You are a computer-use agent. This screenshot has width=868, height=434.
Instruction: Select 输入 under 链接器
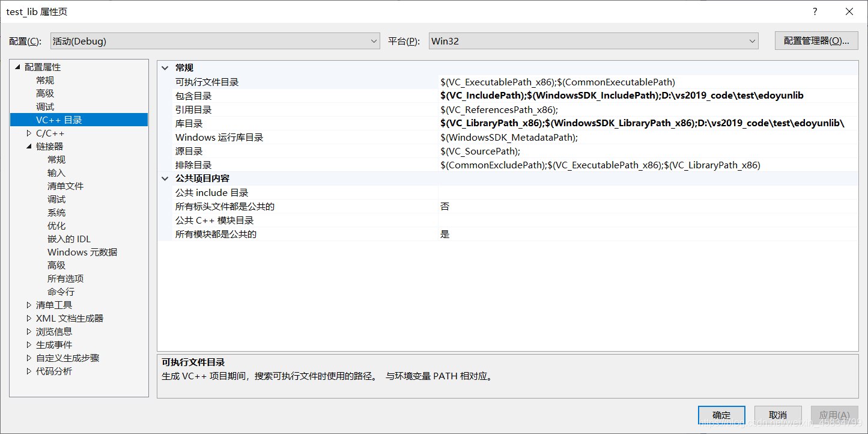point(56,173)
